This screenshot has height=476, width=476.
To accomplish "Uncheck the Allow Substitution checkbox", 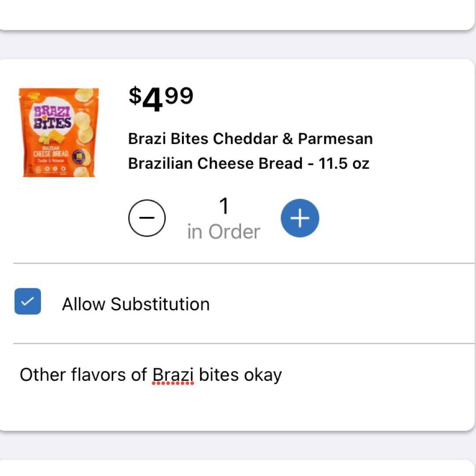I will click(28, 301).
